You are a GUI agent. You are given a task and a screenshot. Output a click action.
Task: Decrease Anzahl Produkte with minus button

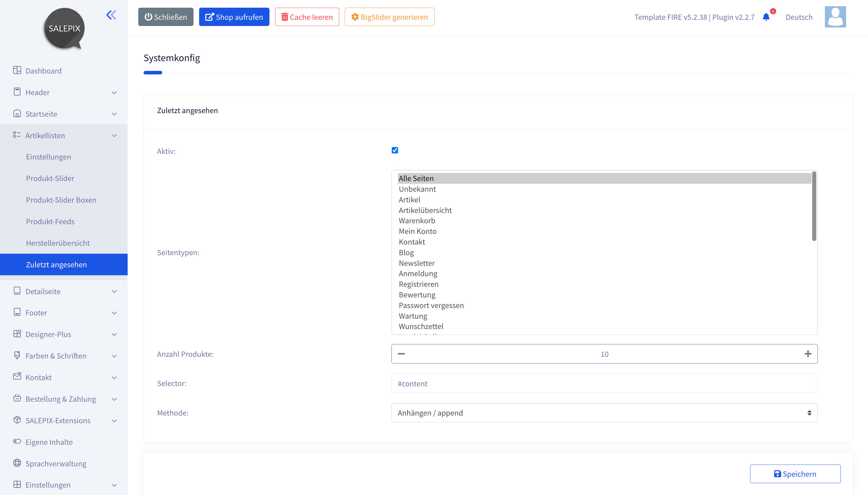pyautogui.click(x=401, y=354)
